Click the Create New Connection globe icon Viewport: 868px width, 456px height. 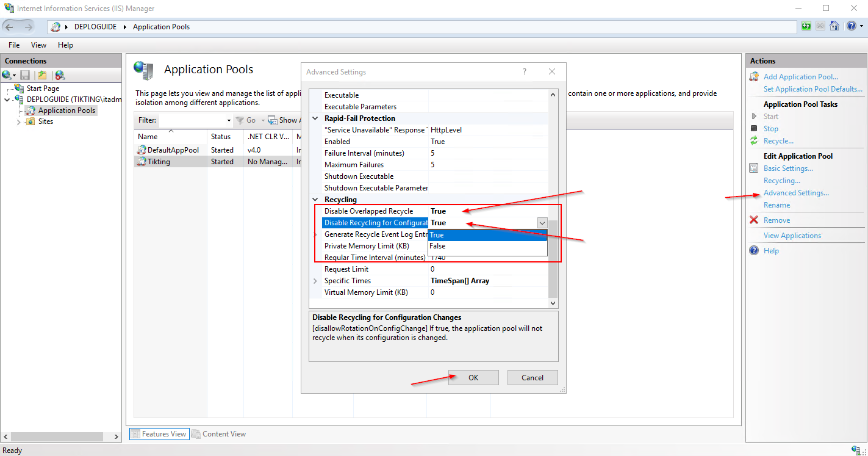pos(7,75)
